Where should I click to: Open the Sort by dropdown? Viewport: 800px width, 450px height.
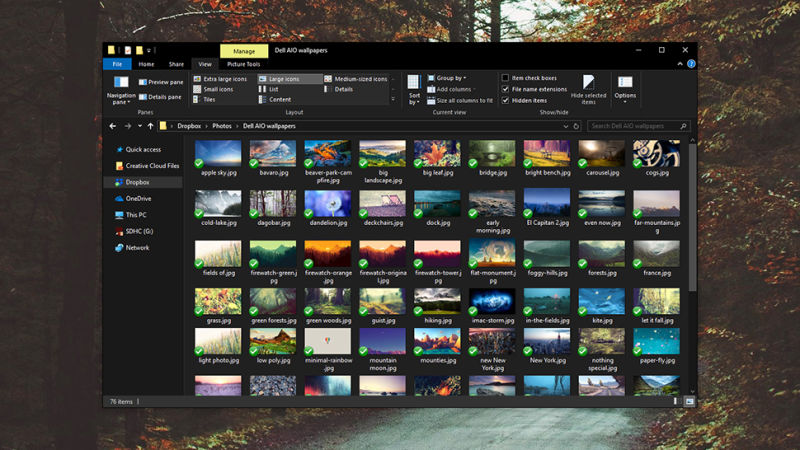pos(414,90)
